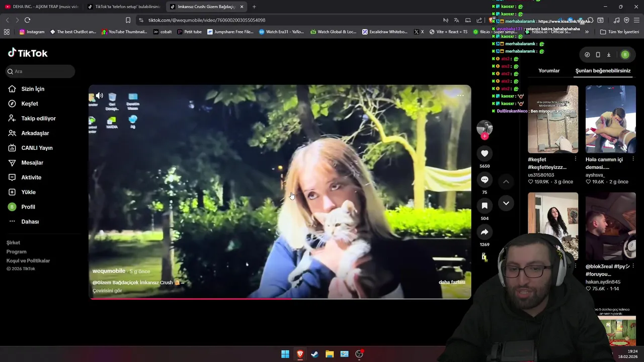The height and width of the screenshot is (362, 644).
Task: Select the Şunları beğenebilirsiniz tab
Action: click(x=603, y=71)
